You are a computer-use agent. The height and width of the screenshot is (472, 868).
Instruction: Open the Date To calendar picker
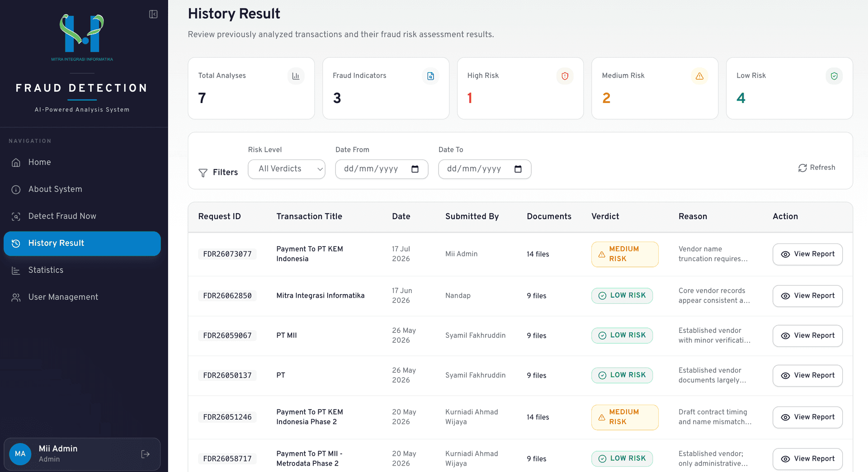point(518,169)
